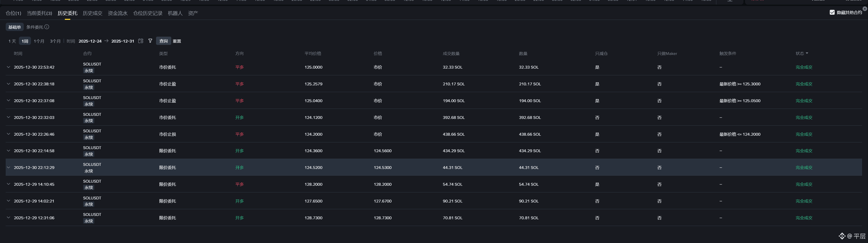Click the 永续 tag in 22:53:42 row
The width and height of the screenshot is (868, 243).
click(x=89, y=71)
